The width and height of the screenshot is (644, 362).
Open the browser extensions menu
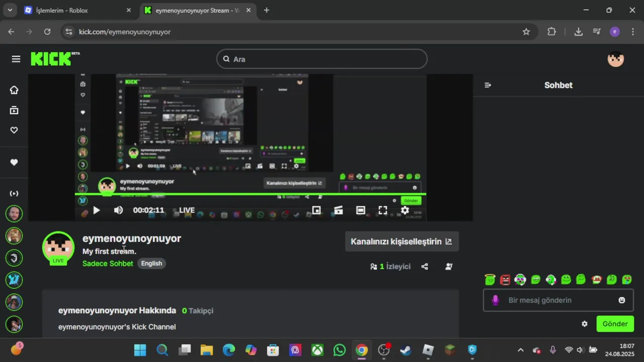552,32
